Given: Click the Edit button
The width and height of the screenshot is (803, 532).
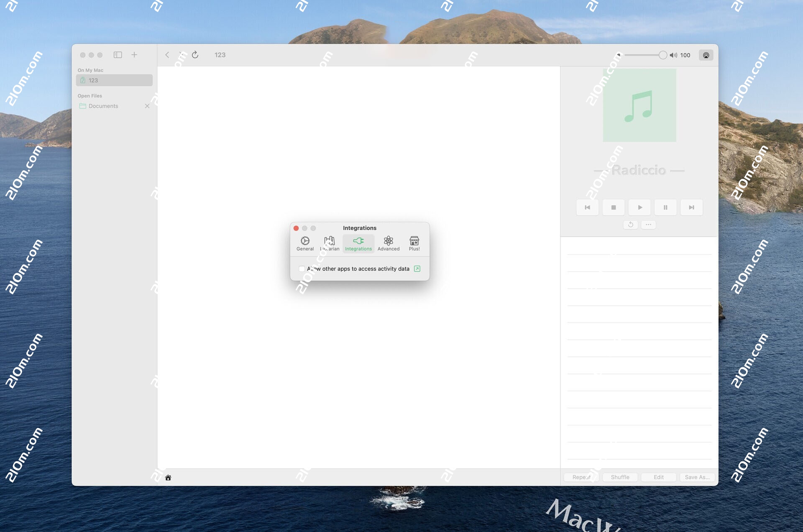Looking at the screenshot, I should 658,477.
